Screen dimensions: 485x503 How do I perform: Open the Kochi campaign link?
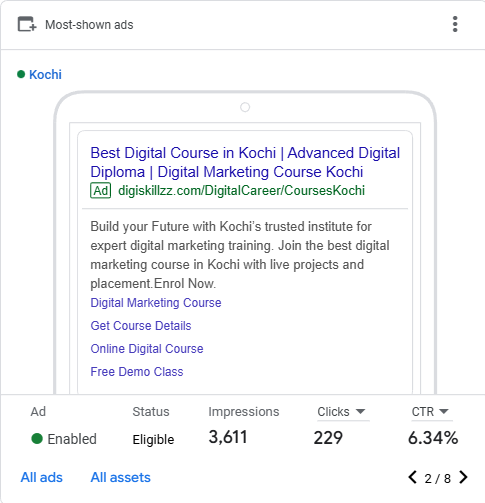click(45, 74)
